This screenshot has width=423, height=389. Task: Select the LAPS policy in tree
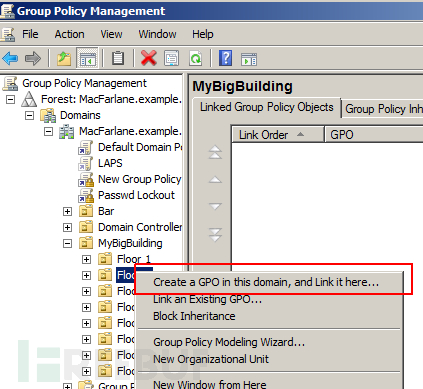click(x=110, y=163)
